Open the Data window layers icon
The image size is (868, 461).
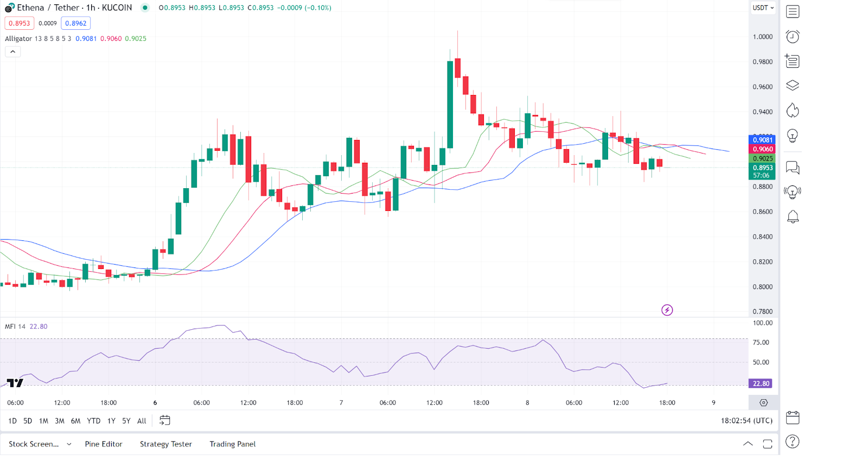coord(793,86)
